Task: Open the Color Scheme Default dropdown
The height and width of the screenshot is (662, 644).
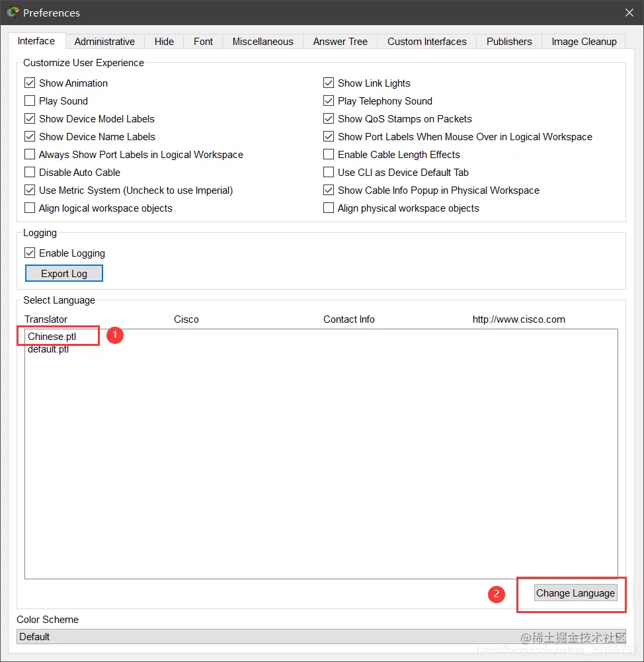Action: tap(321, 637)
